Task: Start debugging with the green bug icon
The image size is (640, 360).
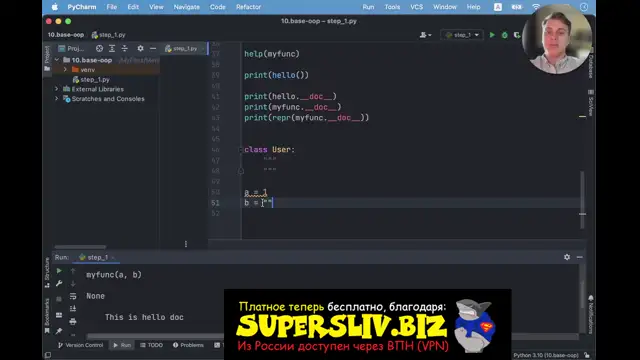Action: pos(504,35)
